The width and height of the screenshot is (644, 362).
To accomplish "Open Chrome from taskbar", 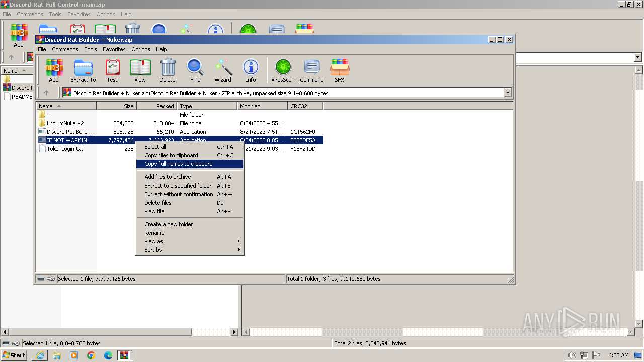I will (x=91, y=355).
